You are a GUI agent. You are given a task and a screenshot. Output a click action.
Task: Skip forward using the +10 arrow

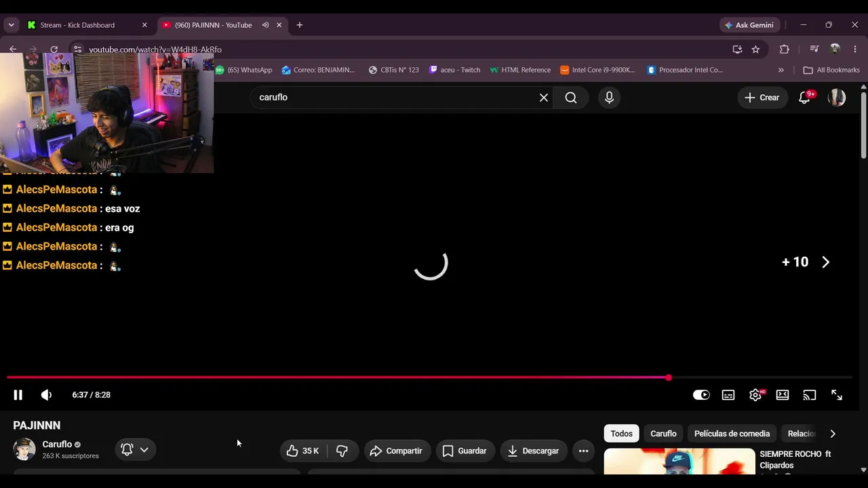click(825, 262)
